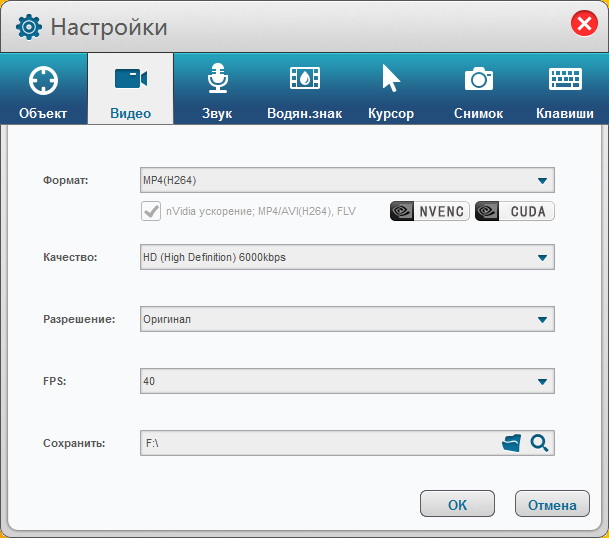Screen dimensions: 609x538
Task: Click the NVENC encoder button
Action: [429, 211]
